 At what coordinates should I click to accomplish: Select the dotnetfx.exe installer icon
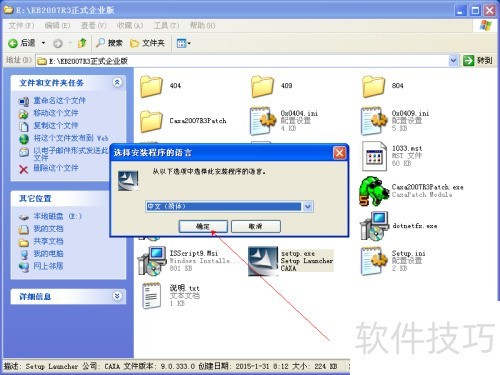click(x=374, y=226)
